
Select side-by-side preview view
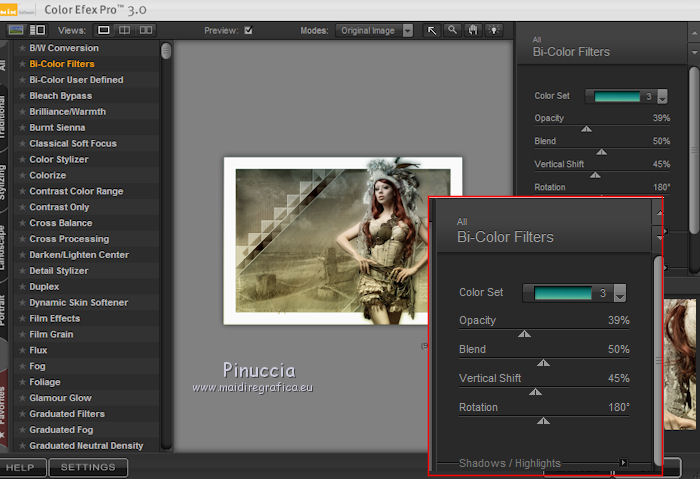(x=147, y=30)
